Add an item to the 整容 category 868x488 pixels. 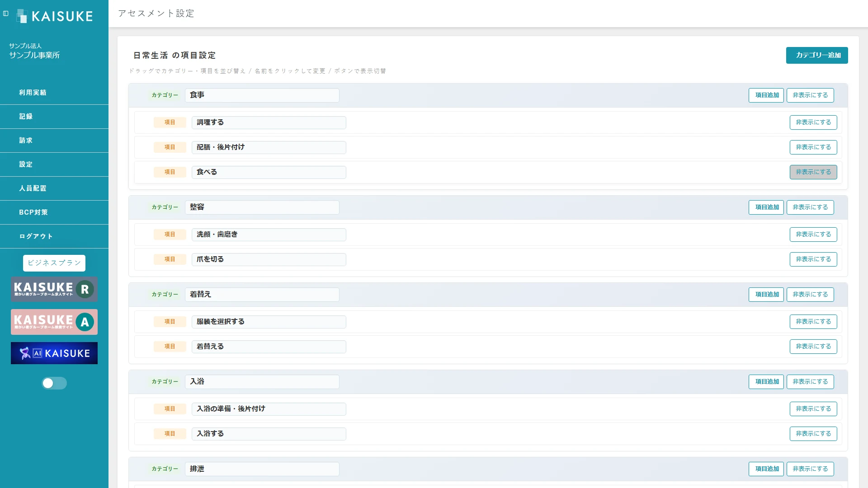point(766,207)
